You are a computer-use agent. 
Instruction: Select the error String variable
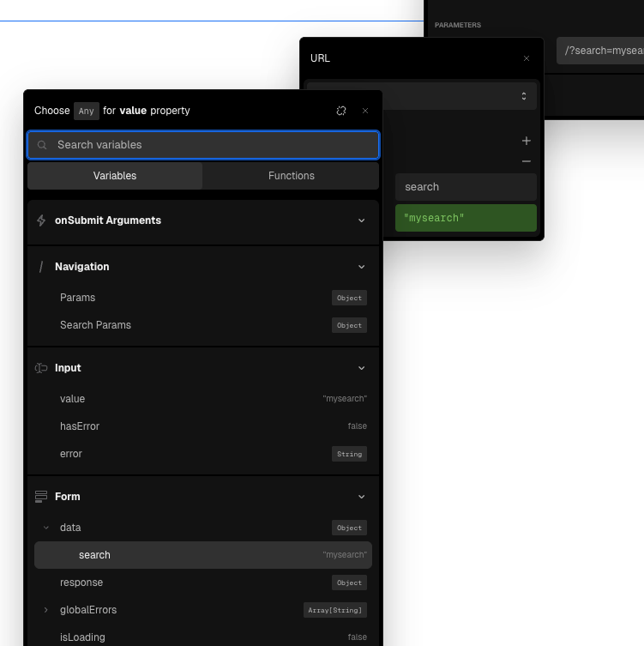tap(203, 454)
